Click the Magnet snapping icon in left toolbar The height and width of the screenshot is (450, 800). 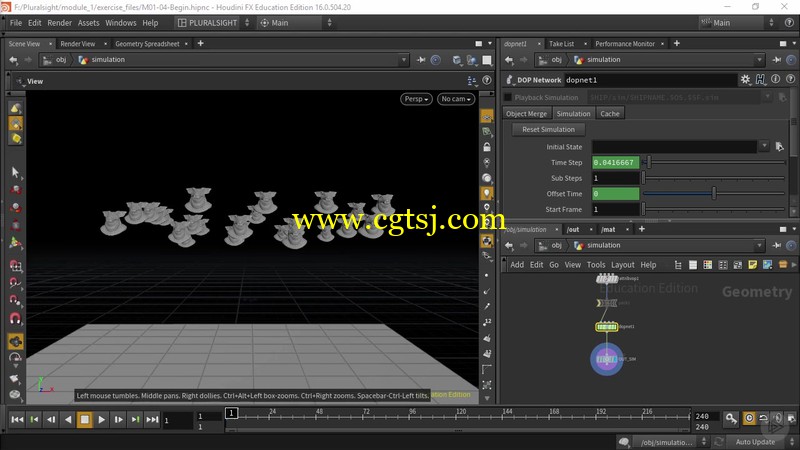pos(15,319)
